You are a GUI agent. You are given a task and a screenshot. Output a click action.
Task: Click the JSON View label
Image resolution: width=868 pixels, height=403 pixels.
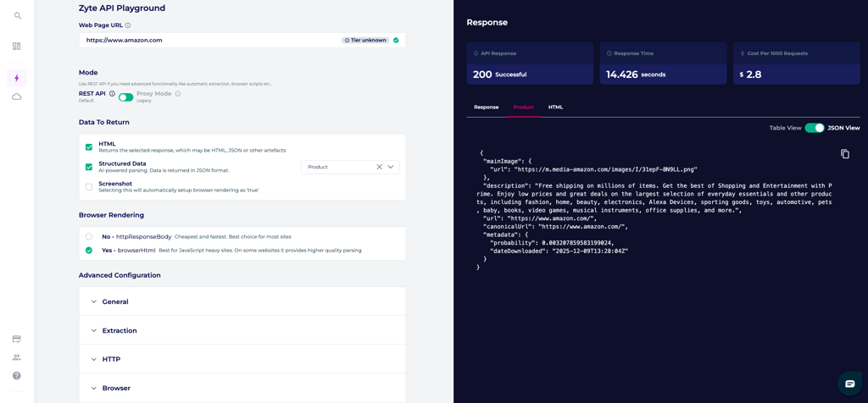pos(843,128)
